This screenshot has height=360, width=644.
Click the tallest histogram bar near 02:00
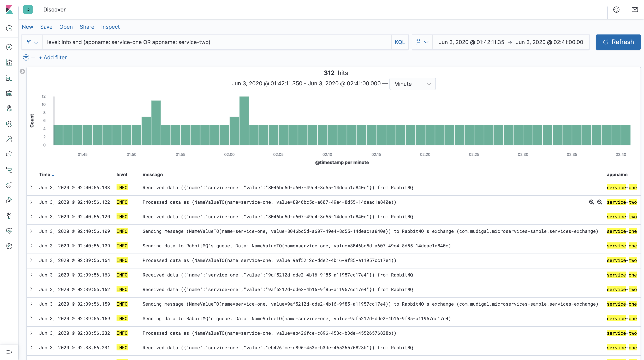[x=244, y=120]
